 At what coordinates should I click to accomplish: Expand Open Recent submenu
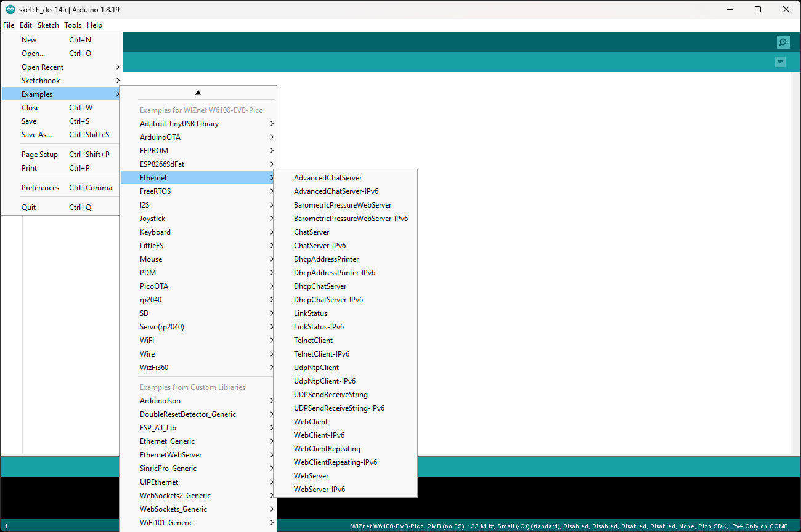[x=62, y=67]
